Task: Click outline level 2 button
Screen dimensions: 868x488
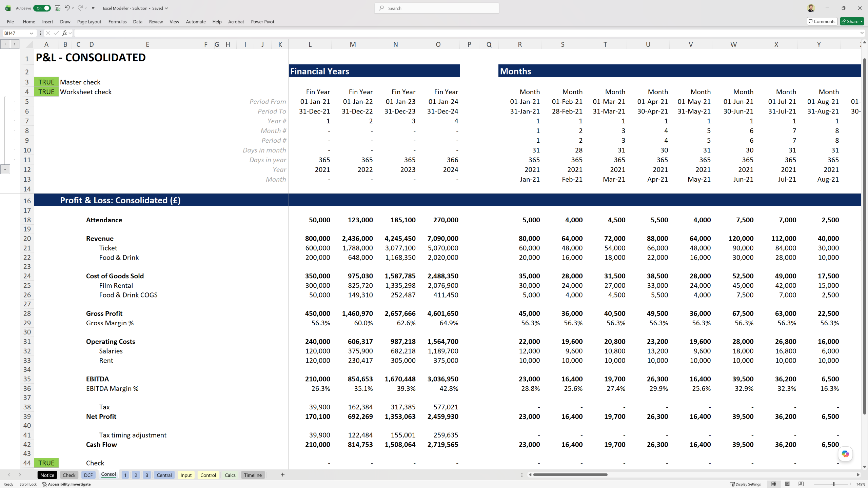Action: pyautogui.click(x=14, y=44)
